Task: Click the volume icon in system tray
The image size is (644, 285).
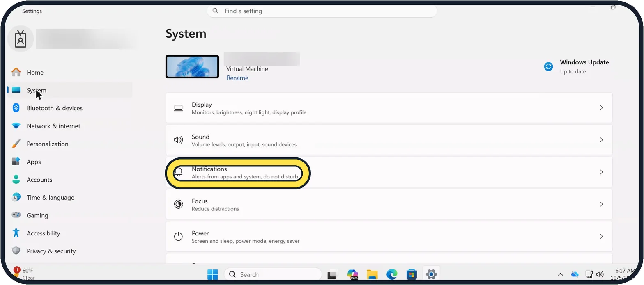Action: [600, 274]
